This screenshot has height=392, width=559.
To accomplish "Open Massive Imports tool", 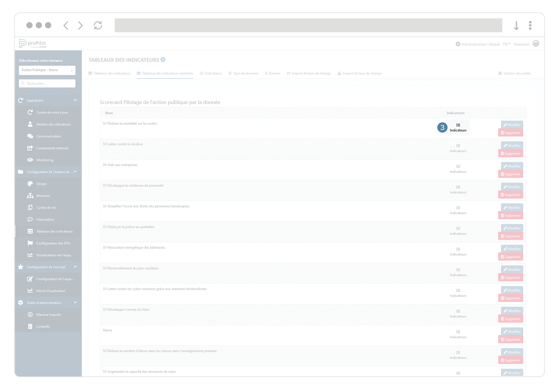I will point(48,314).
